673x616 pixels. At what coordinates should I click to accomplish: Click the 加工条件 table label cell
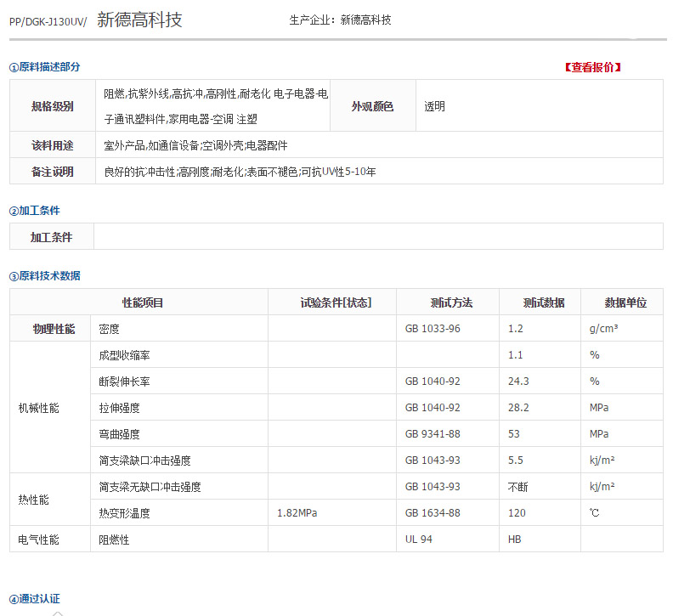tap(52, 236)
